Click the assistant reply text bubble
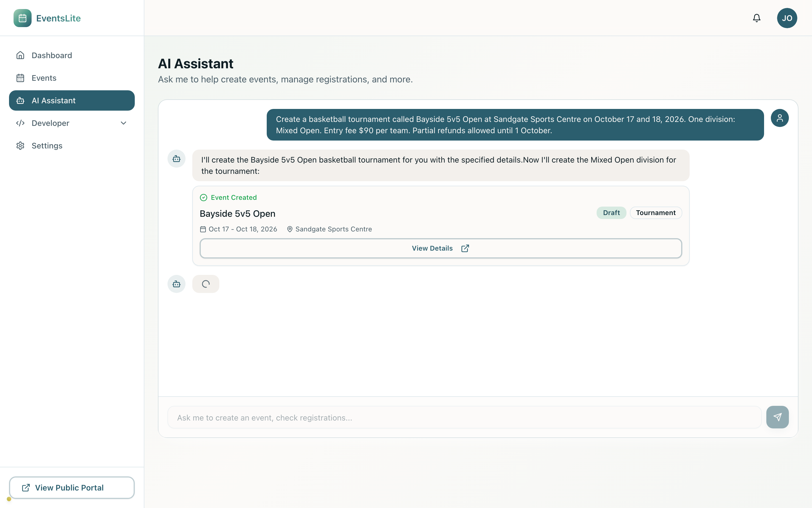Screen dimensions: 812x508 click(441, 165)
